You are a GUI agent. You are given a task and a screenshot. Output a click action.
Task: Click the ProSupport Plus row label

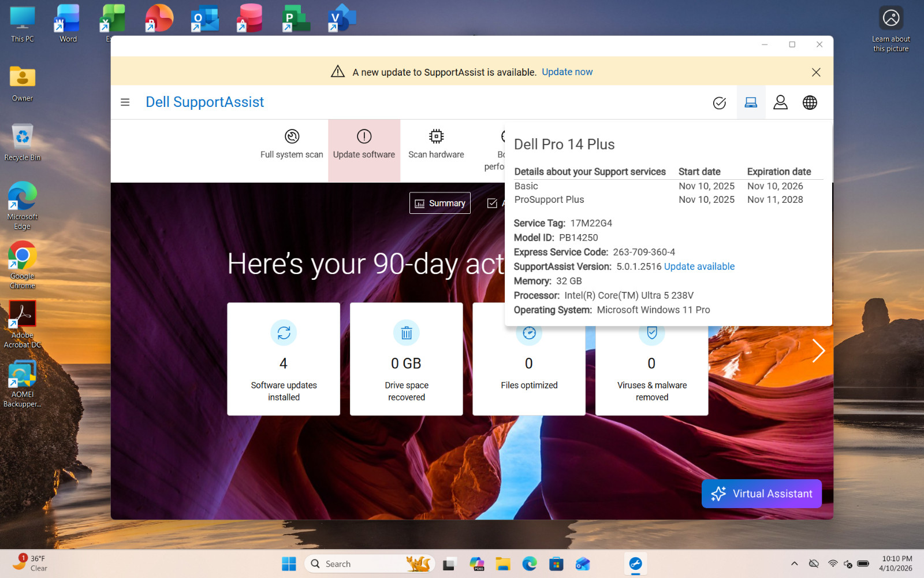[x=549, y=199]
